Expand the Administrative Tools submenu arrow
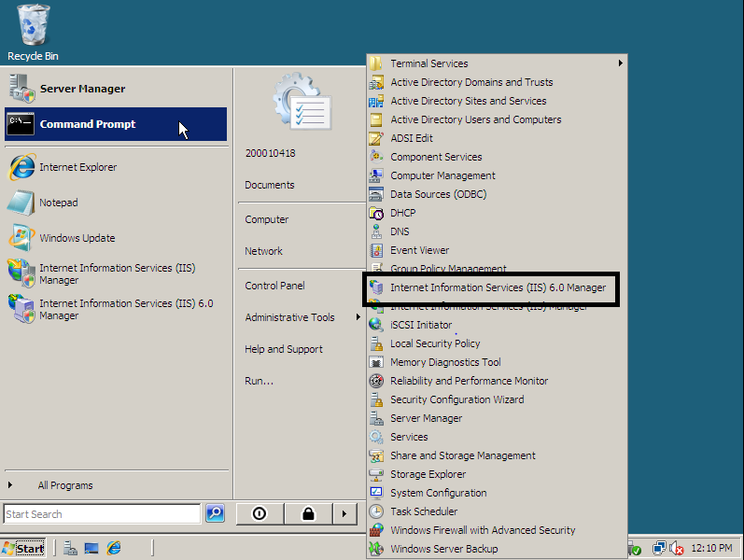 click(358, 317)
